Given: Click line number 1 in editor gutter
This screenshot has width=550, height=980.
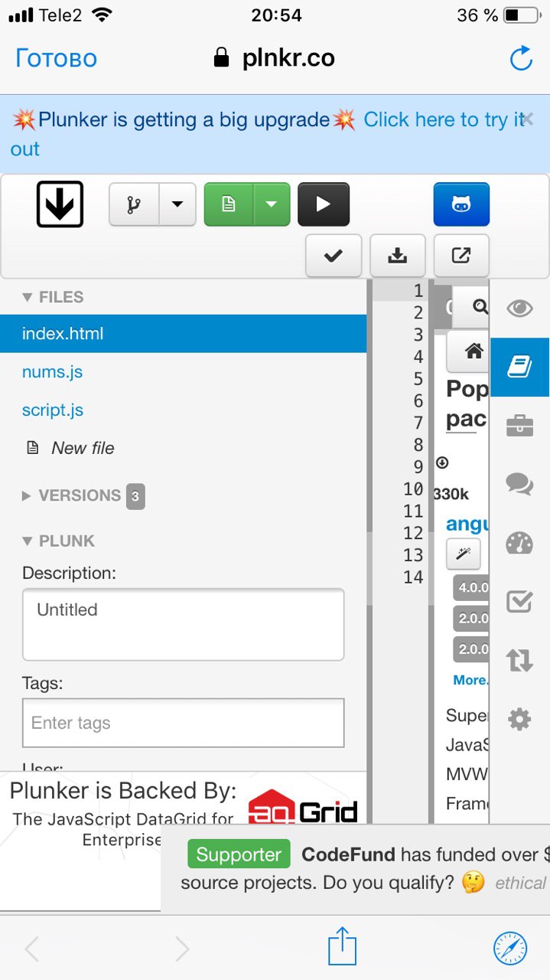Looking at the screenshot, I should tap(418, 290).
